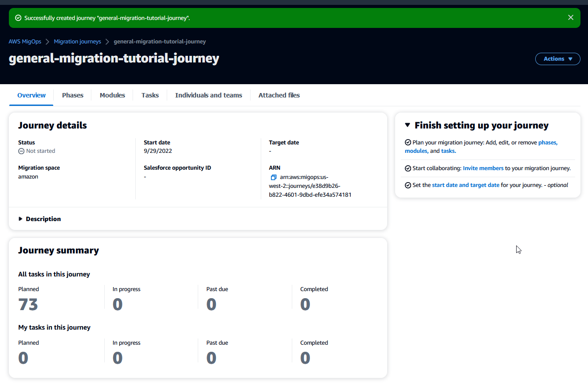588x385 pixels.
Task: Select the ARN text value
Action: (x=310, y=186)
